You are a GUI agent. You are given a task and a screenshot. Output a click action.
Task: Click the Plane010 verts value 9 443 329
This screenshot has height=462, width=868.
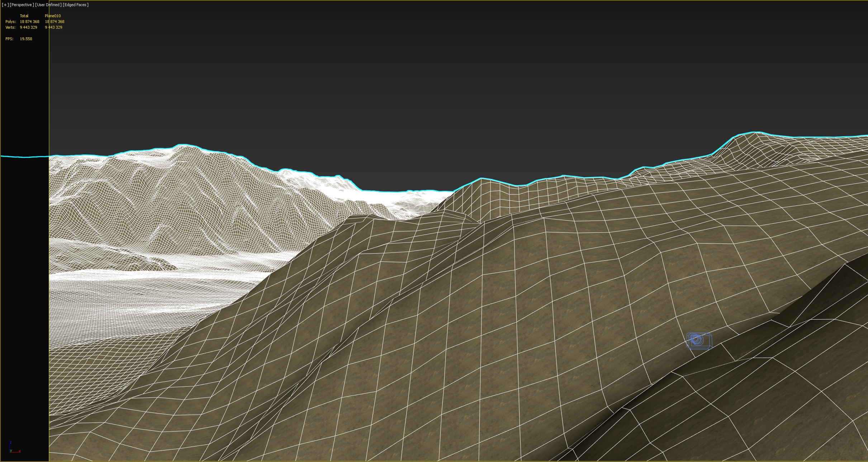[x=53, y=27]
